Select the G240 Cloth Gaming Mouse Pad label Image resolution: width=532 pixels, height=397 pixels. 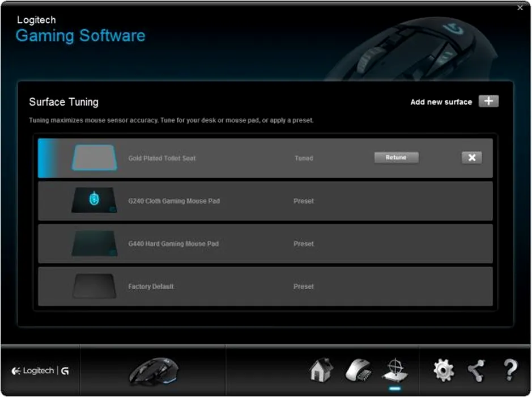(173, 201)
